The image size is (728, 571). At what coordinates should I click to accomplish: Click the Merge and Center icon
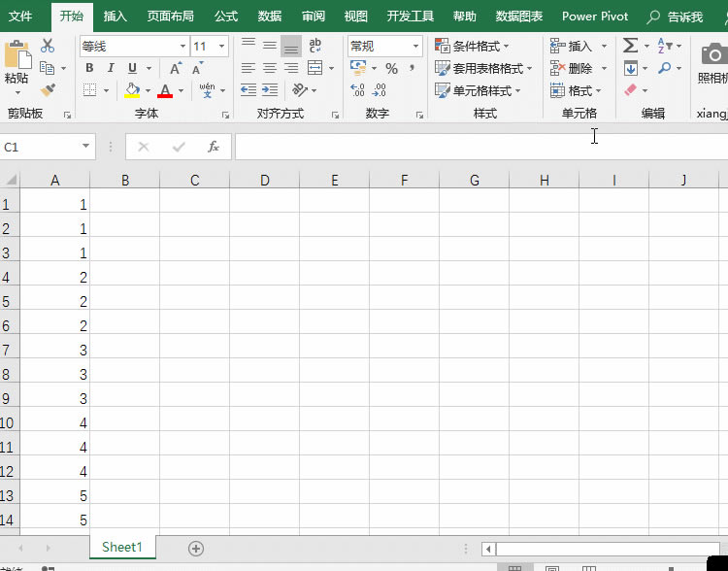(x=314, y=68)
